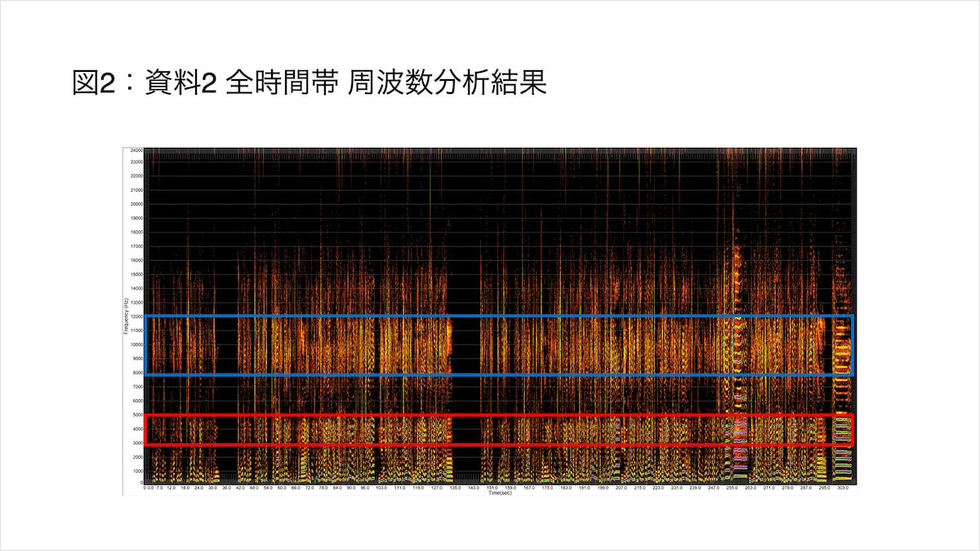Click the slide title '図2：資料2 全時間帯 周波数分析結果'
980x551 pixels.
point(309,82)
